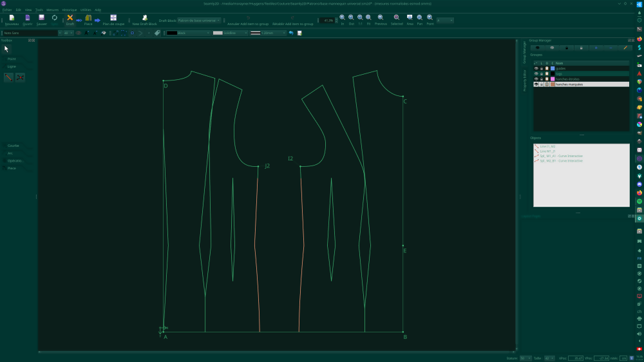Click the Opérations toolbox section

point(14,160)
